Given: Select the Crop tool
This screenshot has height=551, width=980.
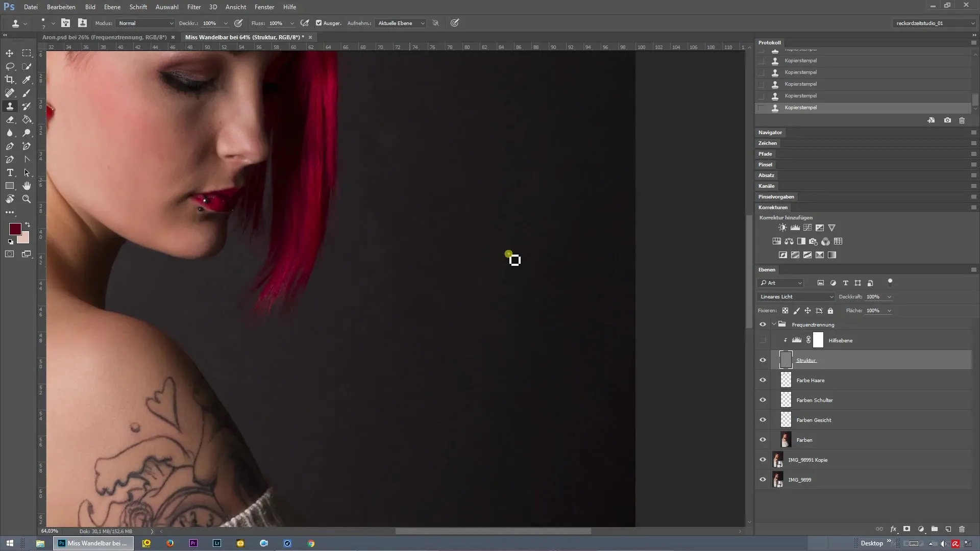Looking at the screenshot, I should [x=10, y=80].
